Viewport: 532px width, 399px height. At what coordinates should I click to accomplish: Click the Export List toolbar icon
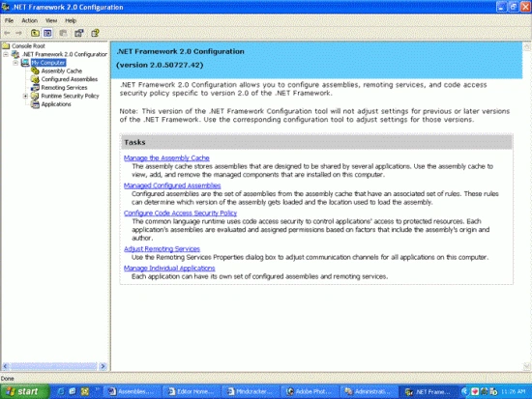pos(63,33)
